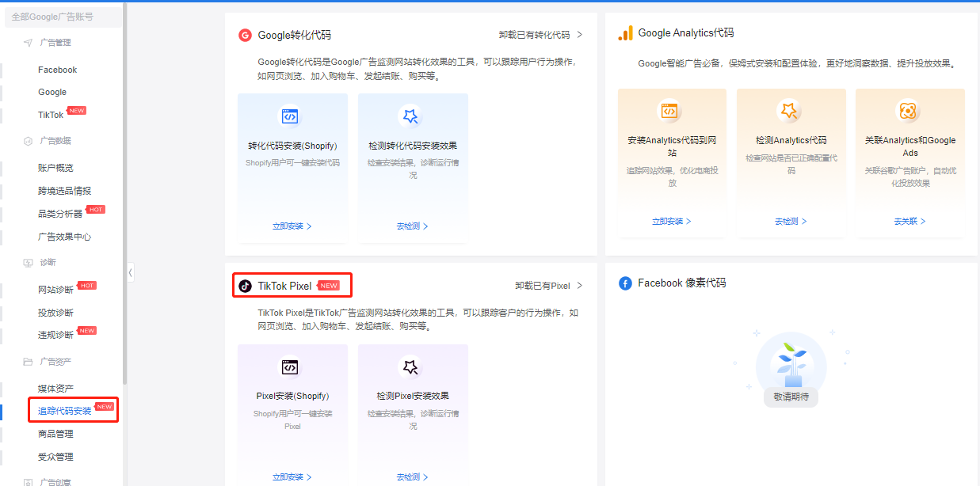
Task: Go to 账户概览 in the sidebar
Action: (55, 168)
